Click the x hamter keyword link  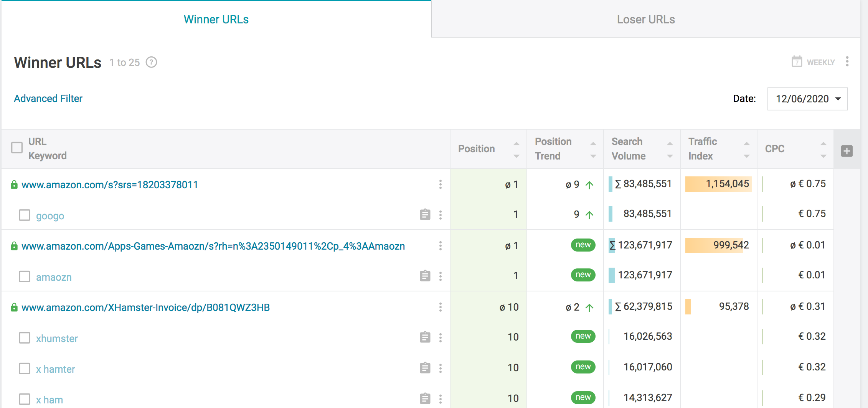click(56, 369)
